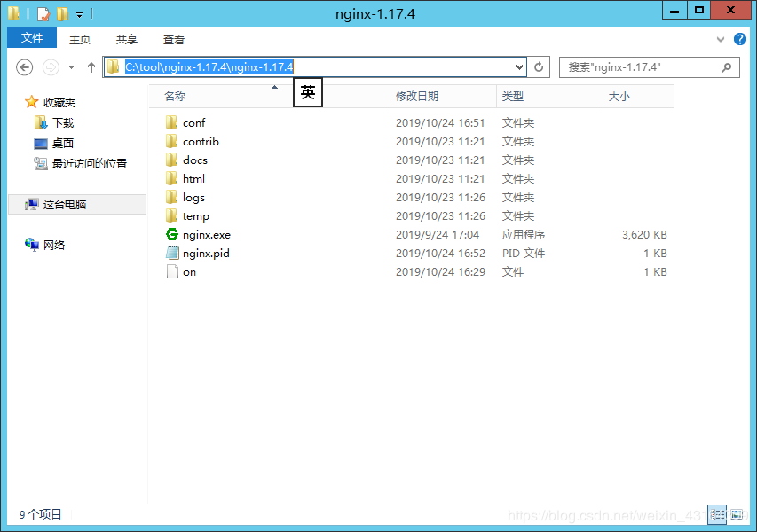Open the View (查看) ribbon tab
The image size is (757, 532).
[173, 39]
